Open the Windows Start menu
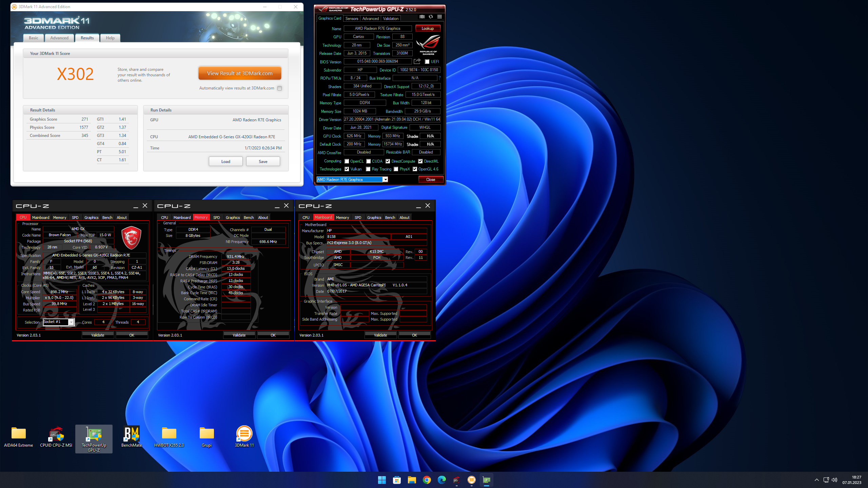The image size is (868, 488). (382, 480)
